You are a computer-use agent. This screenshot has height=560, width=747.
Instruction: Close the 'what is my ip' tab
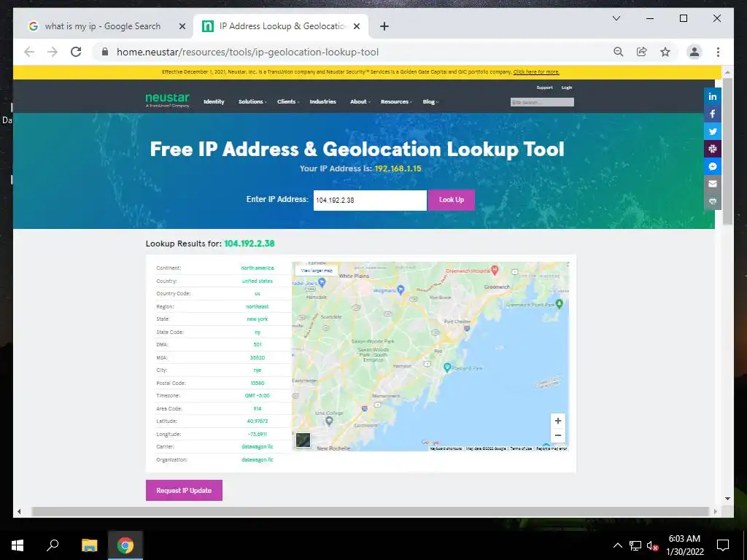click(x=182, y=26)
